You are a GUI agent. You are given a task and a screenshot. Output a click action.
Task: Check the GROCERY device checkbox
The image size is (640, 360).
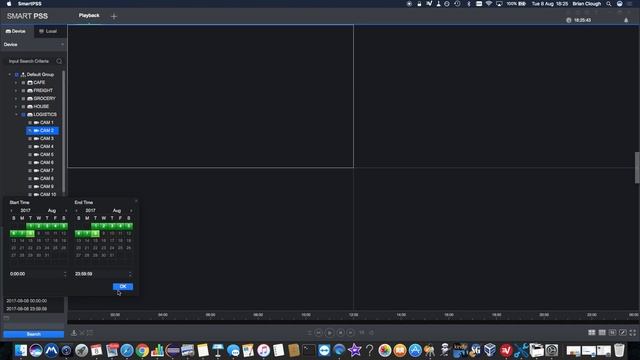point(23,98)
